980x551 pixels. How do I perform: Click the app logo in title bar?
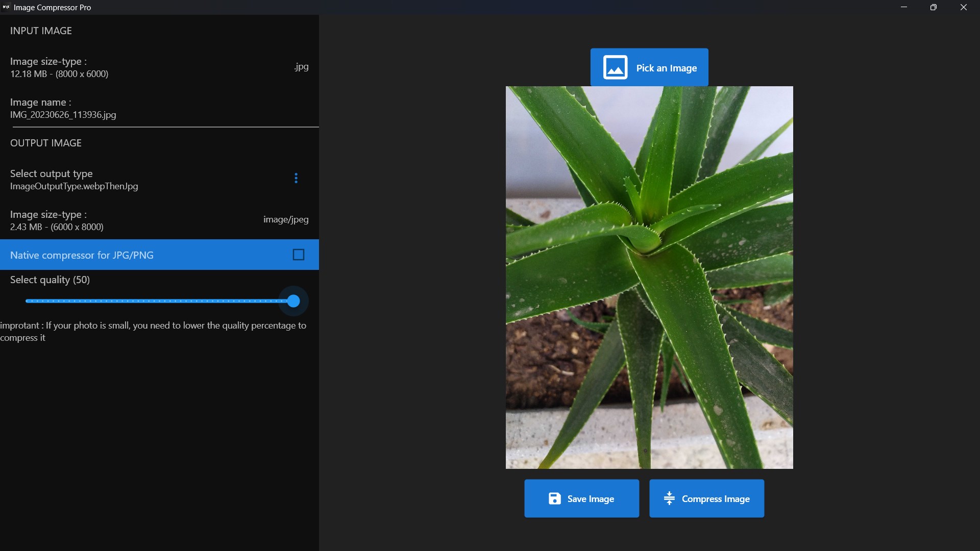click(x=6, y=7)
